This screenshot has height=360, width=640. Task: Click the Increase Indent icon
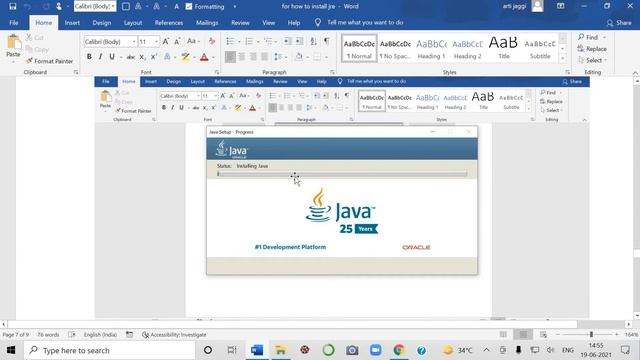(299, 42)
